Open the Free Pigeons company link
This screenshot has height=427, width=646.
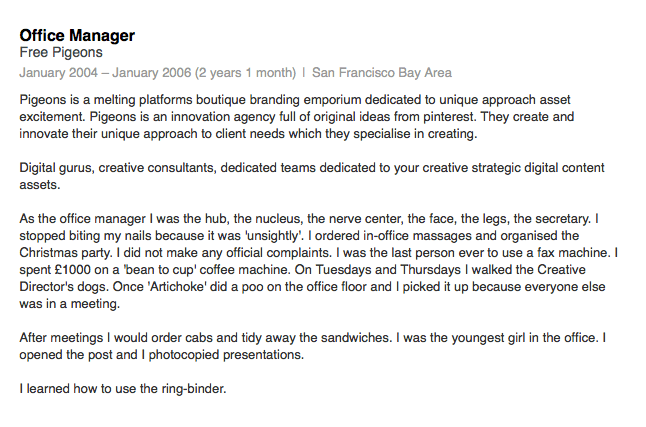pos(61,53)
